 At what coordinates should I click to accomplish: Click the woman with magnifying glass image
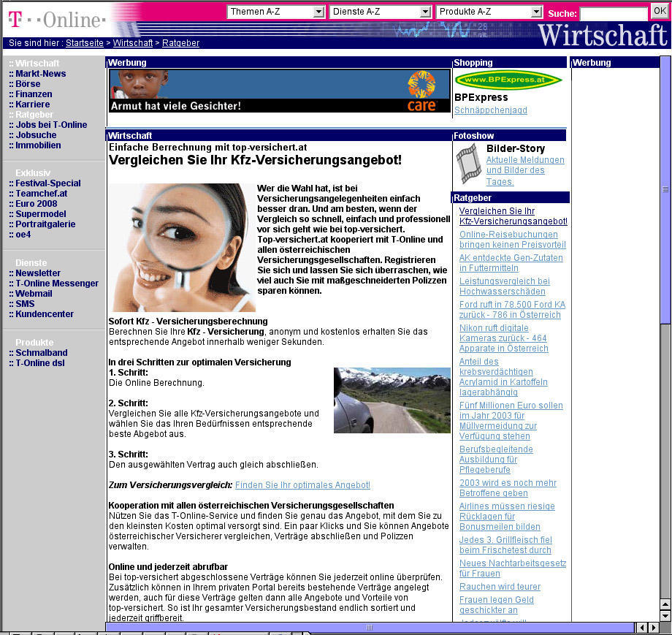tap(182, 247)
